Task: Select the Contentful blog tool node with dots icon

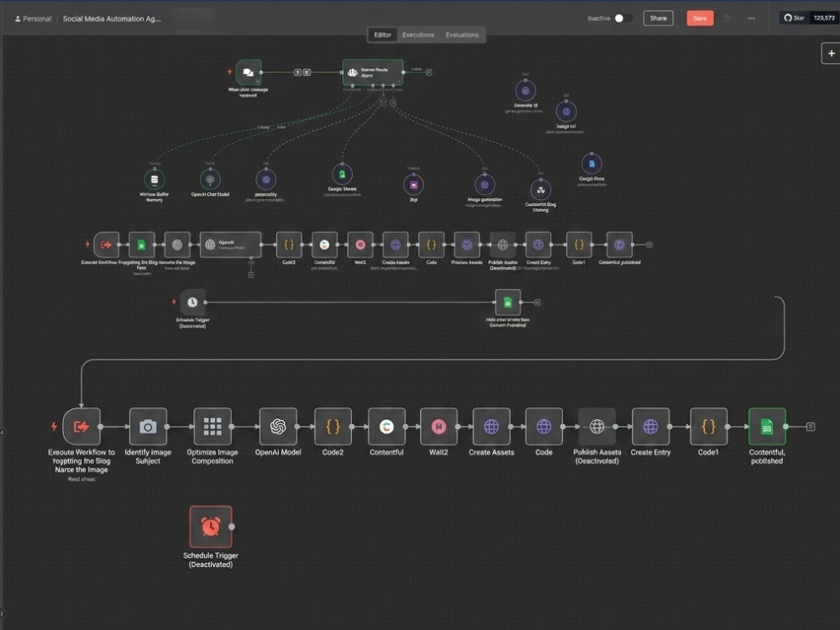Action: coord(540,190)
